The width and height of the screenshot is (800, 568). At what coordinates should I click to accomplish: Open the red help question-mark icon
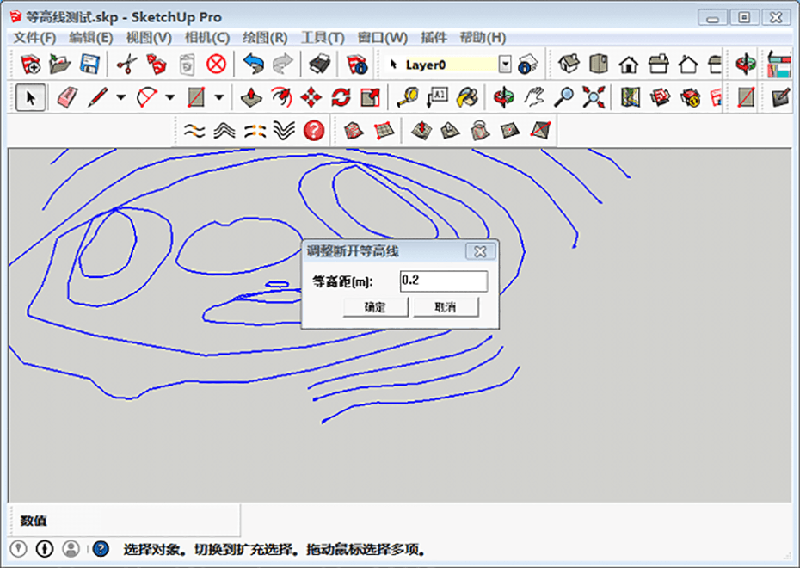314,130
